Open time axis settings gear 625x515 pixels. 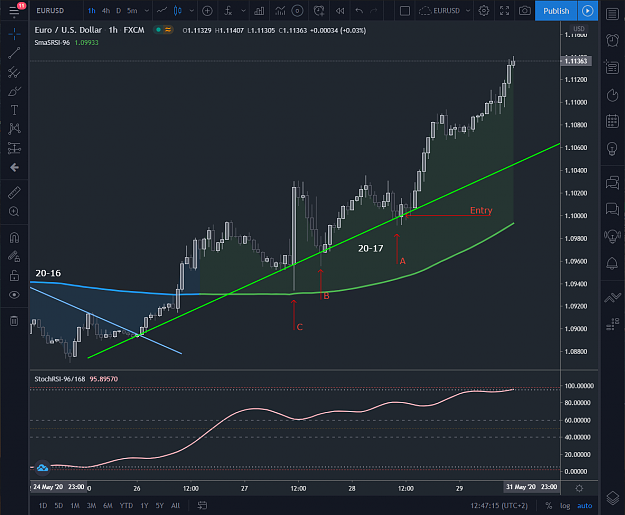click(x=579, y=488)
